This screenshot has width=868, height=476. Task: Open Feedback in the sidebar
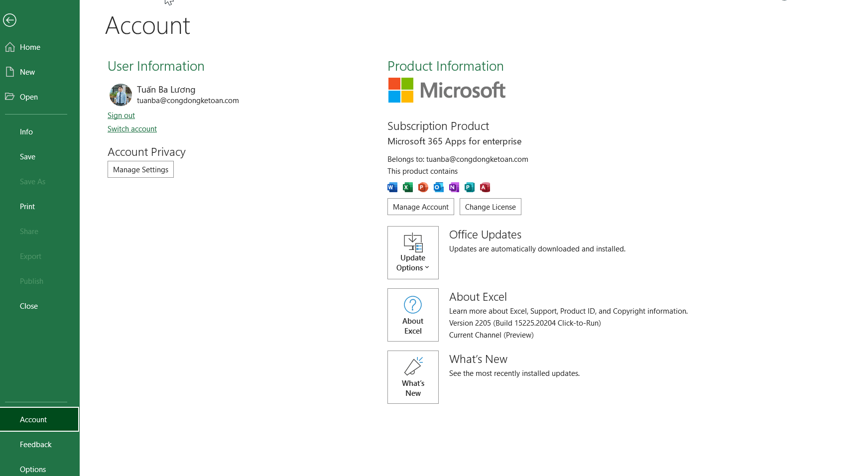40,444
